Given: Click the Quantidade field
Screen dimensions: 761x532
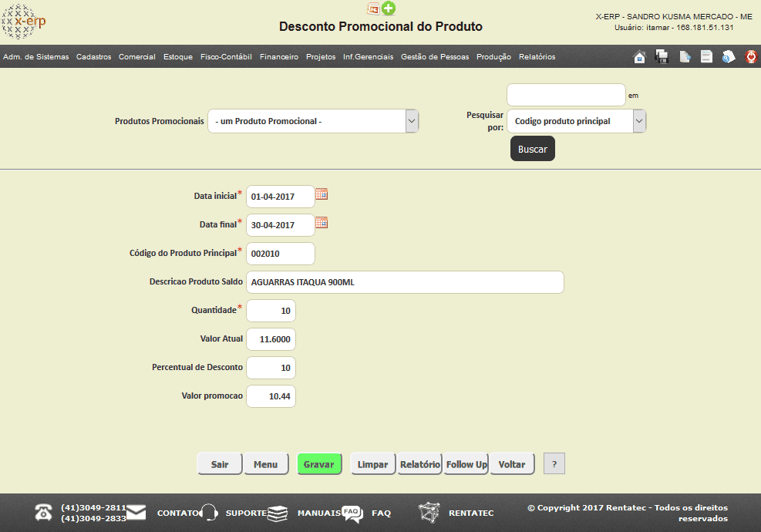Looking at the screenshot, I should [271, 311].
